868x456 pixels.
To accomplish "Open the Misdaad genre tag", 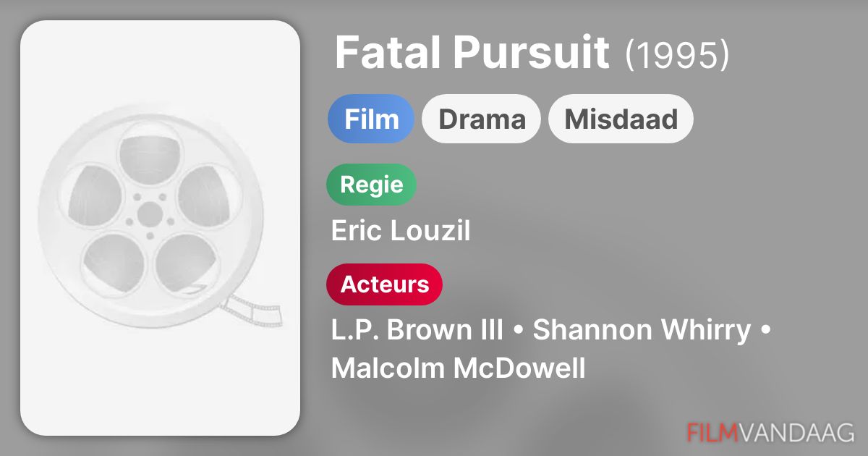I will 621,119.
